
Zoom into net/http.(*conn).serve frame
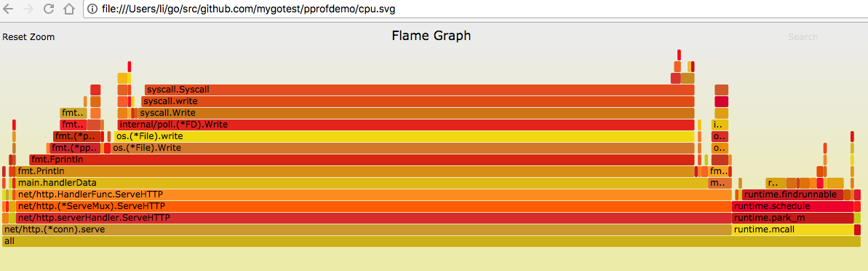(x=367, y=229)
